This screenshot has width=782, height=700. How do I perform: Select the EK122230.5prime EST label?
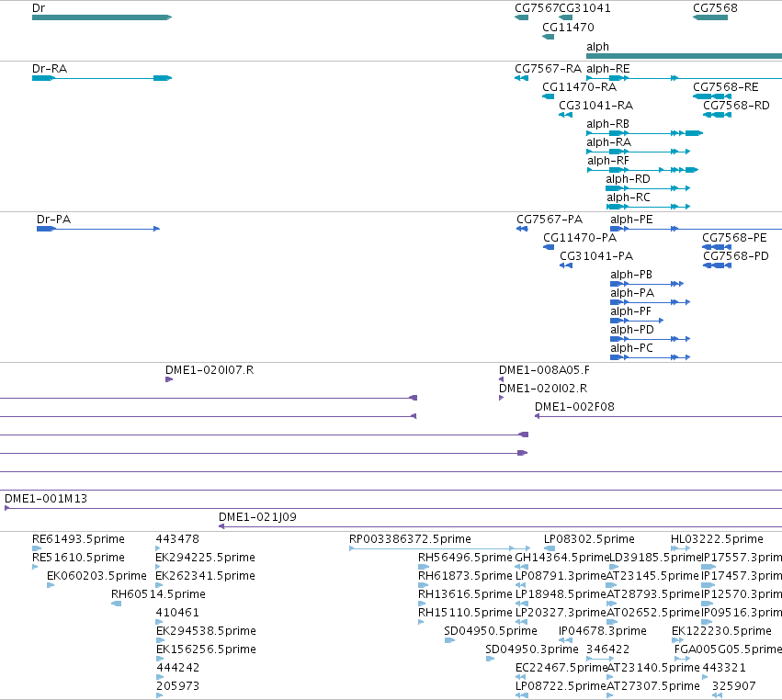pyautogui.click(x=721, y=631)
